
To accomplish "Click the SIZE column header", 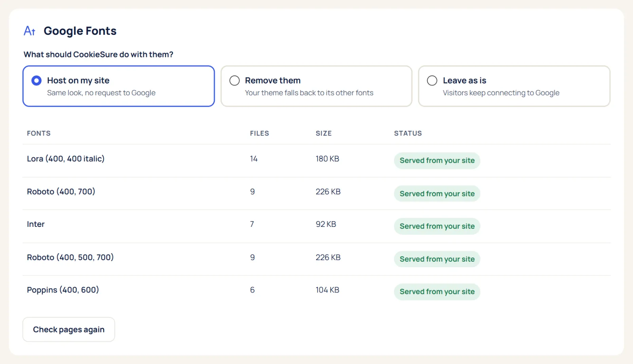I will point(324,133).
